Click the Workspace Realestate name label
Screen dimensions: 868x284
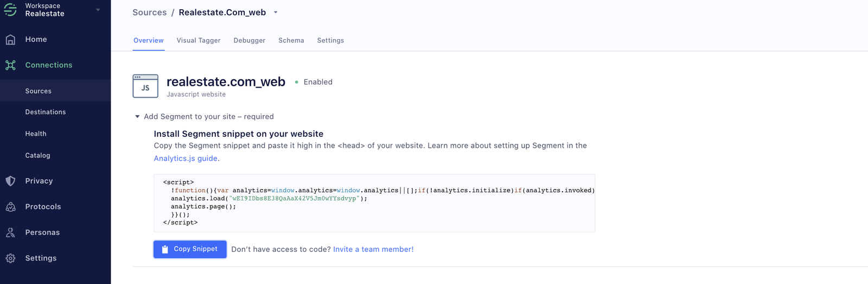point(44,10)
